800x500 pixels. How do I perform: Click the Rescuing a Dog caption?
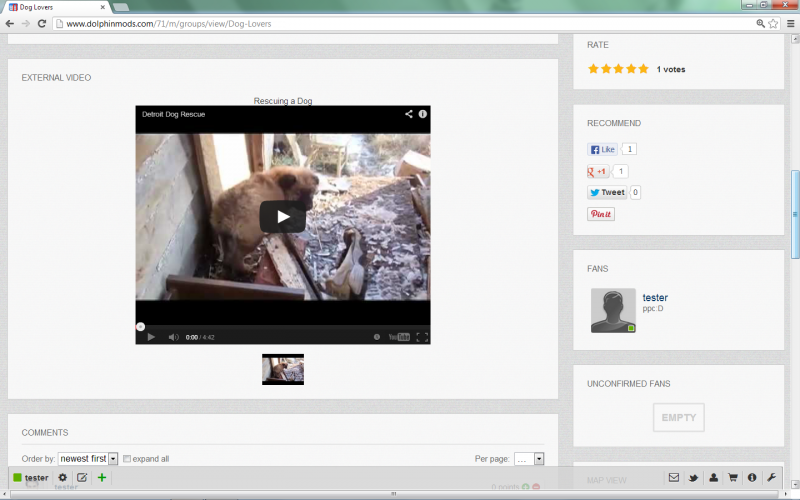click(x=283, y=101)
